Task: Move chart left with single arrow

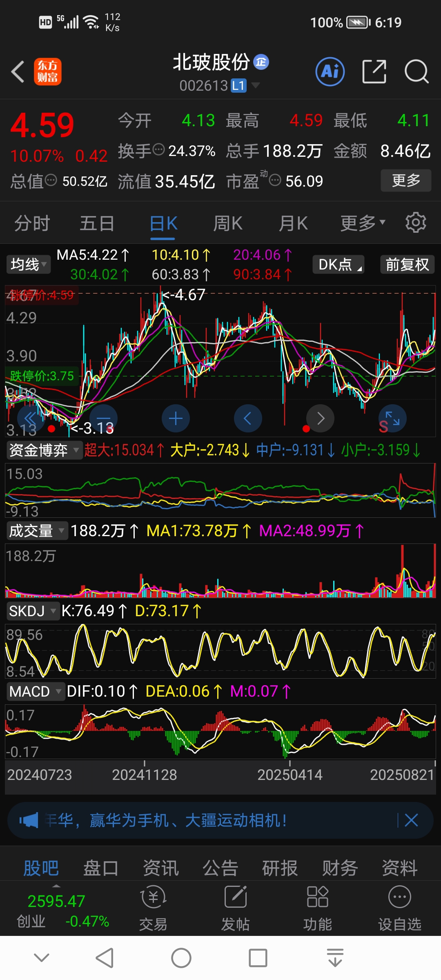Action: click(x=248, y=419)
